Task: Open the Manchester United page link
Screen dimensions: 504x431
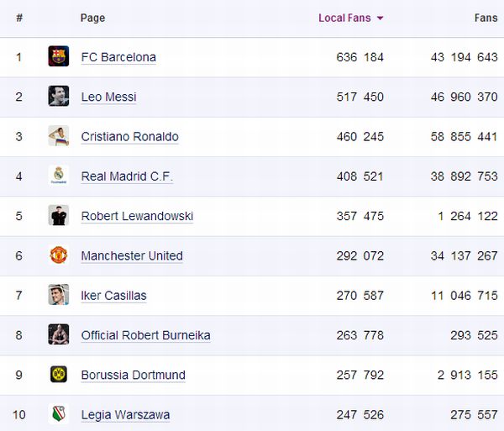Action: coord(132,255)
